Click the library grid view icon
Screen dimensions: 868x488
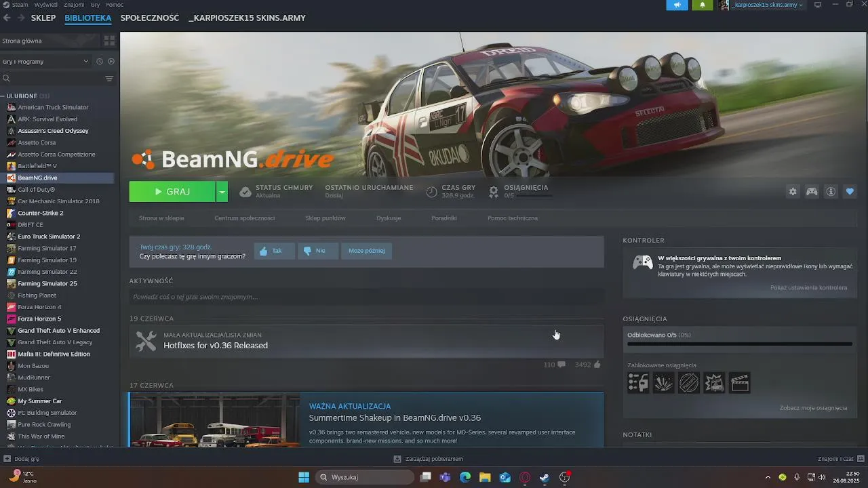[109, 41]
